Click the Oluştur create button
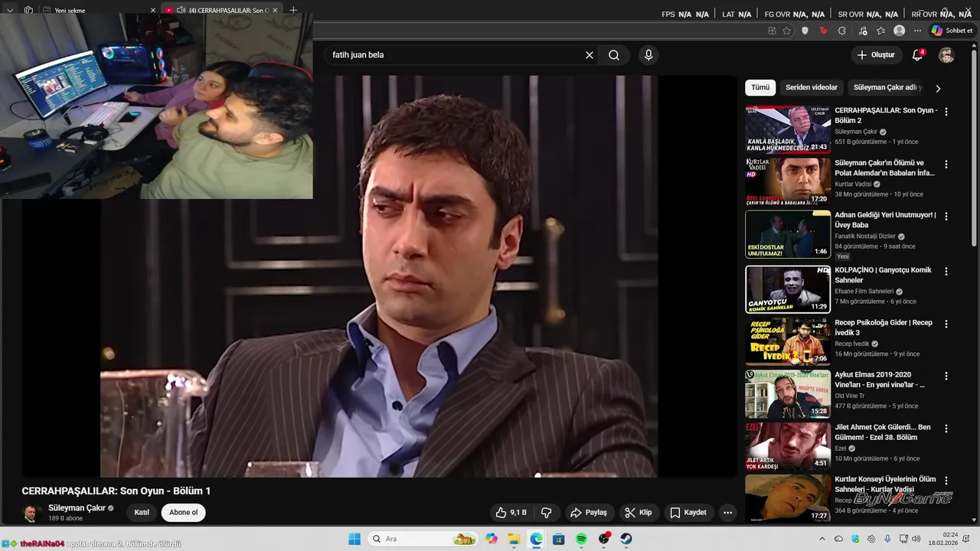The image size is (980, 551). point(876,55)
